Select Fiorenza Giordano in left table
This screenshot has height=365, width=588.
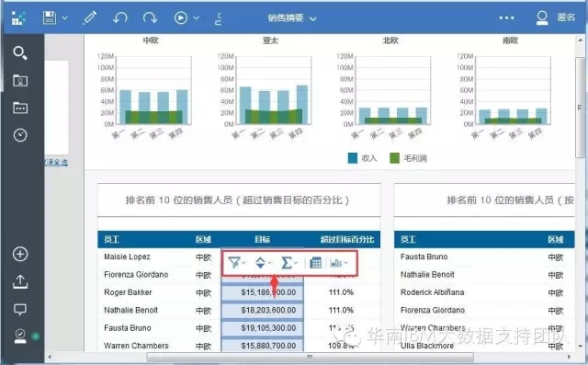(x=136, y=275)
